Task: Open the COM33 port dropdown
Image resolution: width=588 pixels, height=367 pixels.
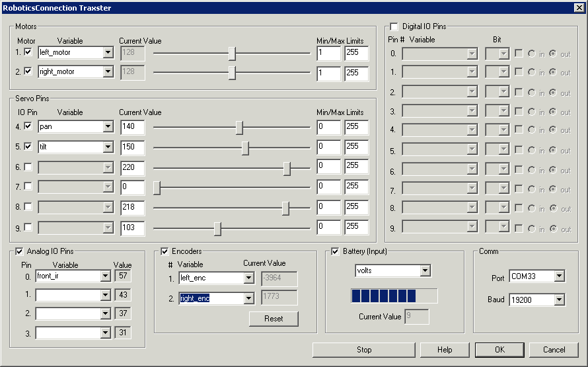Action: point(560,276)
